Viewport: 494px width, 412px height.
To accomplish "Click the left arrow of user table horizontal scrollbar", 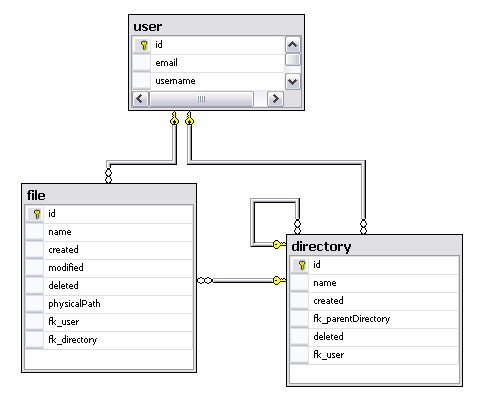I will [x=140, y=99].
